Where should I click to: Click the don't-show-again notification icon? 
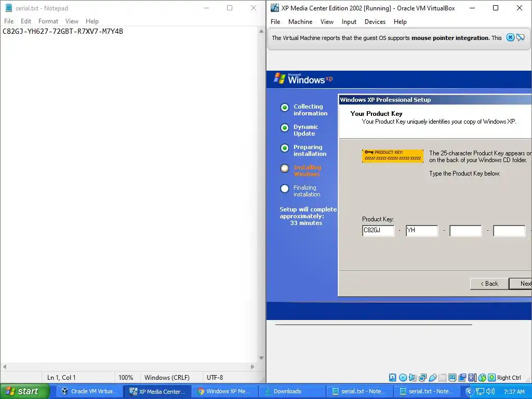[x=521, y=37]
